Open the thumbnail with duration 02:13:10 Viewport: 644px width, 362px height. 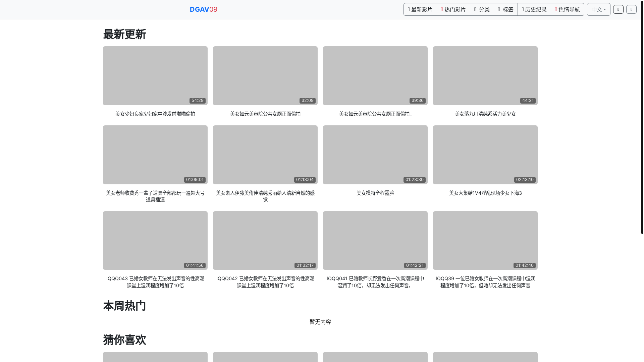point(485,155)
